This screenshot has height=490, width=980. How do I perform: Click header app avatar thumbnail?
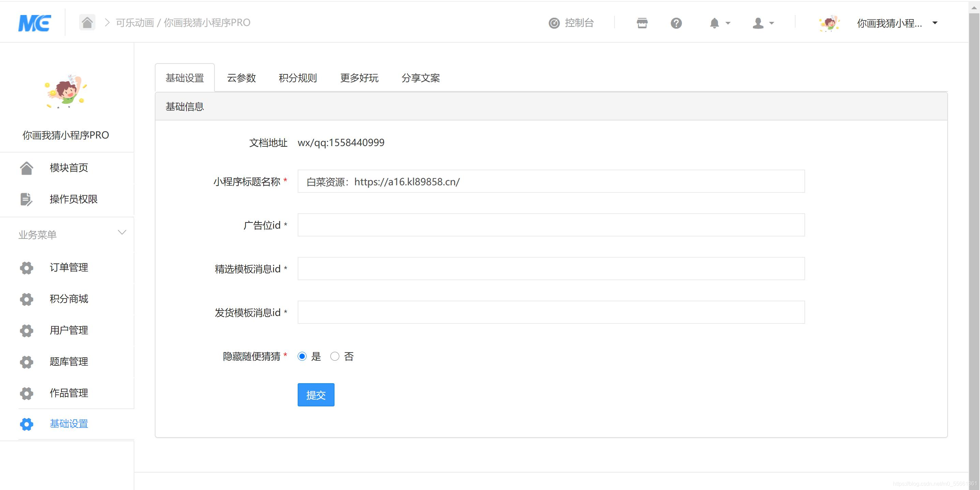(x=829, y=23)
